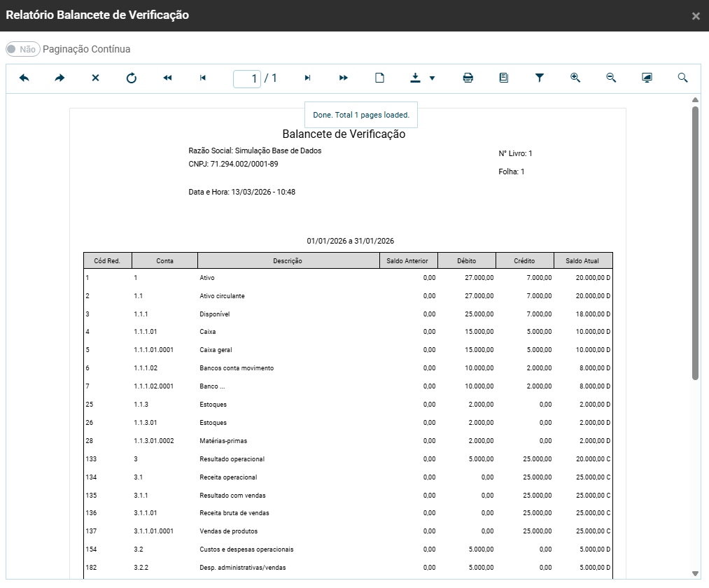Jump to the last page
This screenshot has width=709, height=588.
click(344, 78)
